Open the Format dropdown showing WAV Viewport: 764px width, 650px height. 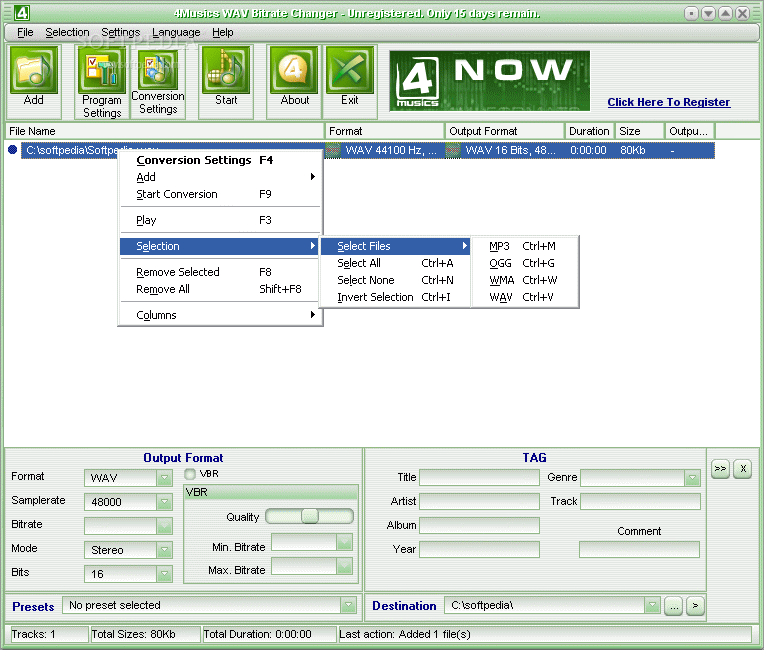click(x=164, y=478)
